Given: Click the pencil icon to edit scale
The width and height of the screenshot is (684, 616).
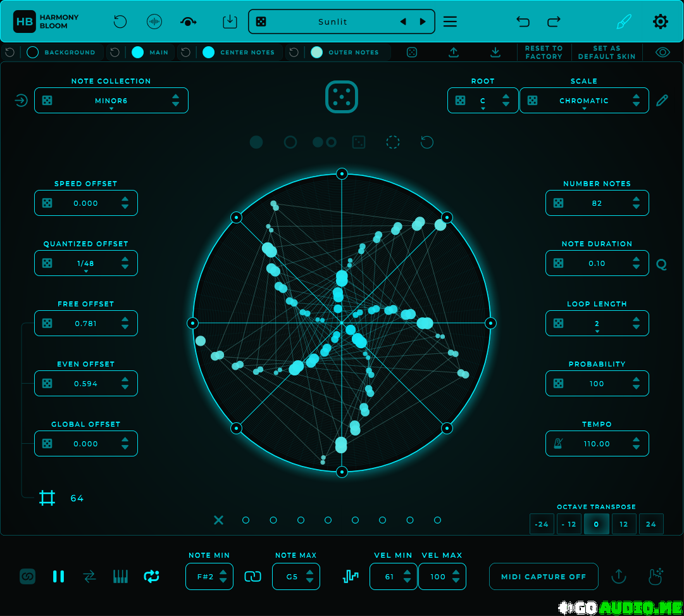Looking at the screenshot, I should (x=662, y=101).
